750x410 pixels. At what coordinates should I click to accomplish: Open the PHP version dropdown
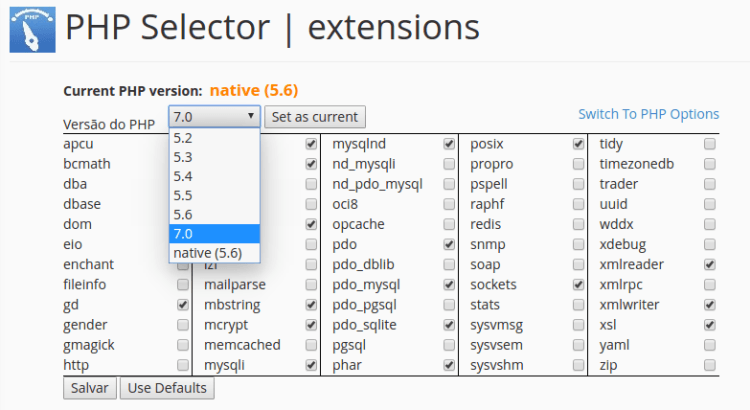click(214, 116)
